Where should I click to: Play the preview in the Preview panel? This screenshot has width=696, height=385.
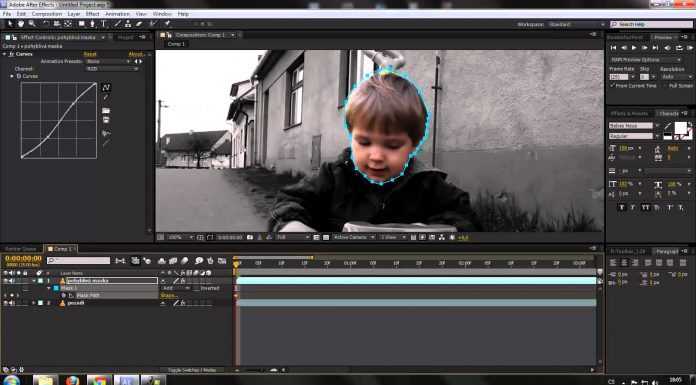pyautogui.click(x=634, y=48)
